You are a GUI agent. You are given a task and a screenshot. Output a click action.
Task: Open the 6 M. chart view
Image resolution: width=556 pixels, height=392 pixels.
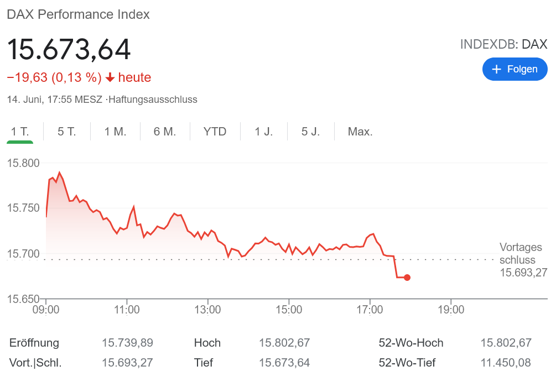pos(164,132)
